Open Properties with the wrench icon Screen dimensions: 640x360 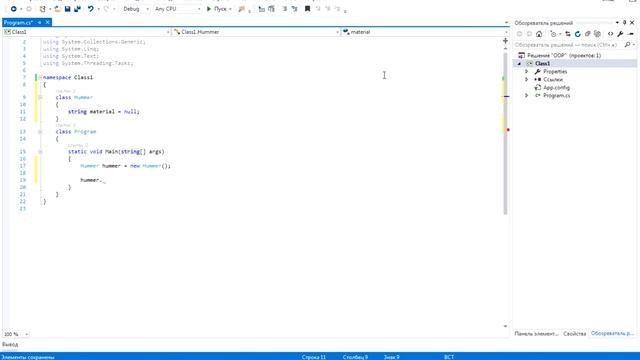620,34
